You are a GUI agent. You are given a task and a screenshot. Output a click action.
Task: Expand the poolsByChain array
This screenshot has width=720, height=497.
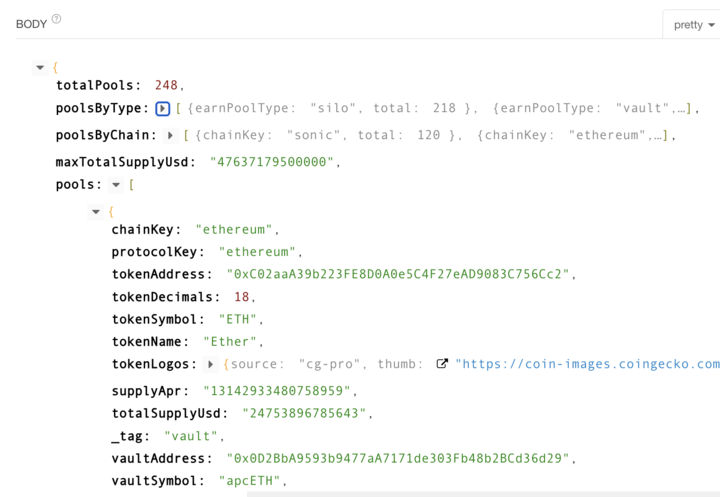(171, 135)
